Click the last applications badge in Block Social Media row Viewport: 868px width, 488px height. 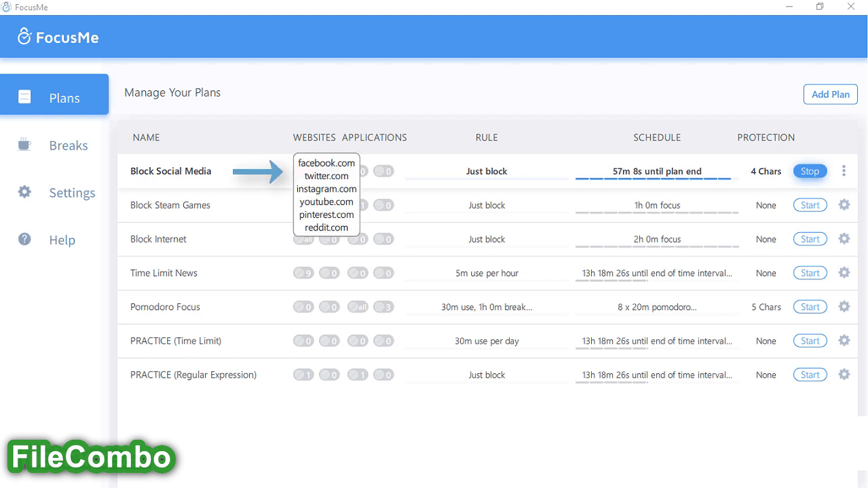pos(384,171)
